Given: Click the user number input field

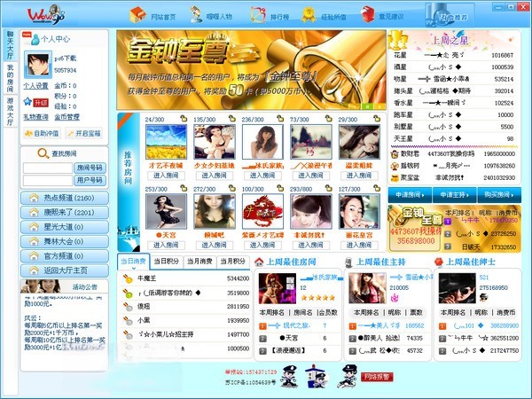Looking at the screenshot, I should tap(48, 180).
